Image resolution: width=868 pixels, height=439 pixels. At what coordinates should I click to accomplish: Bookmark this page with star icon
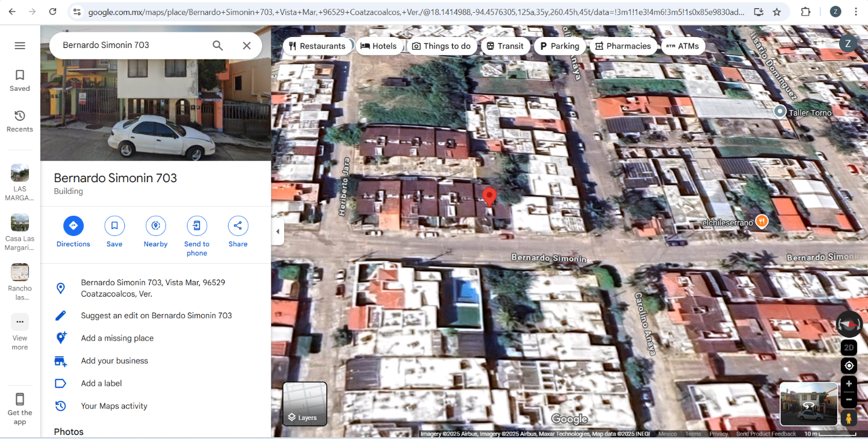pyautogui.click(x=777, y=12)
